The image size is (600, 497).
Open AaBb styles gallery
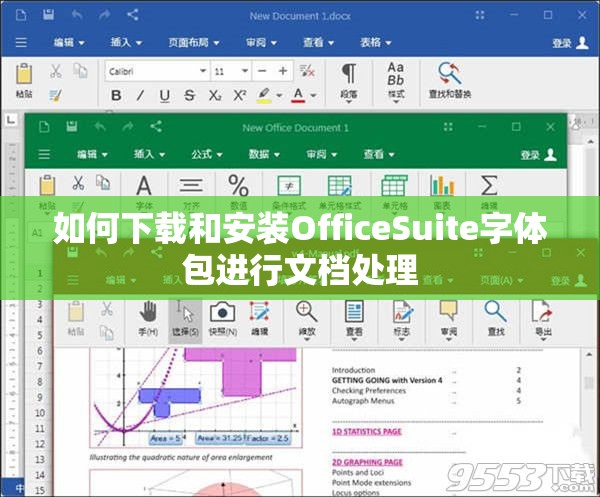[396, 82]
